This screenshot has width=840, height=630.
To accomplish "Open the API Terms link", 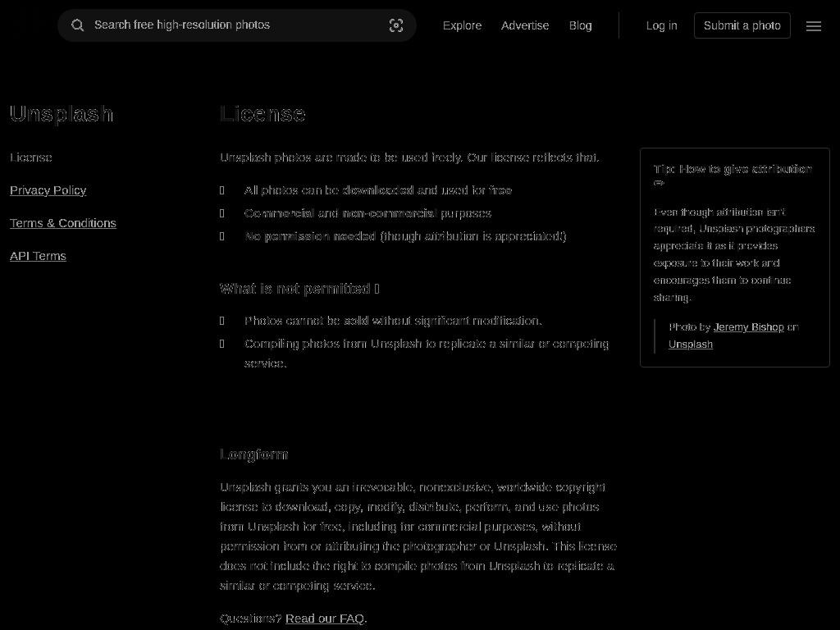I will tap(38, 256).
